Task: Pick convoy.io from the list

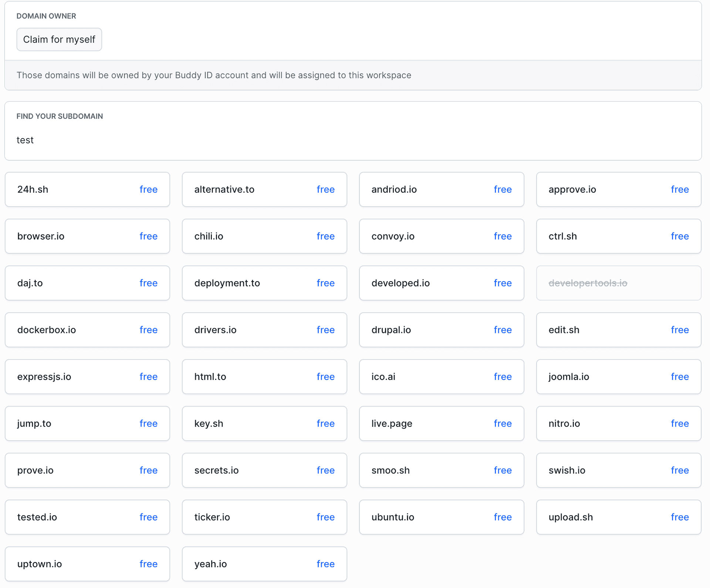Action: coord(442,236)
